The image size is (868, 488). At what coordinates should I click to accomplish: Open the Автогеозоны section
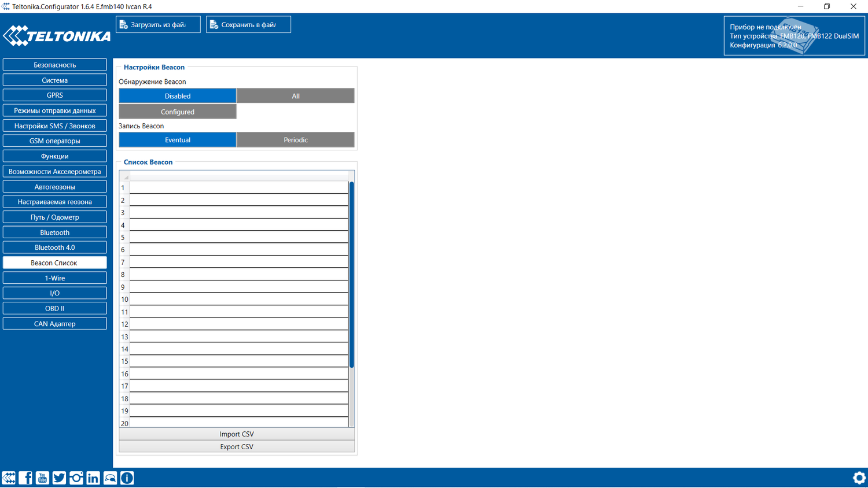pyautogui.click(x=55, y=187)
